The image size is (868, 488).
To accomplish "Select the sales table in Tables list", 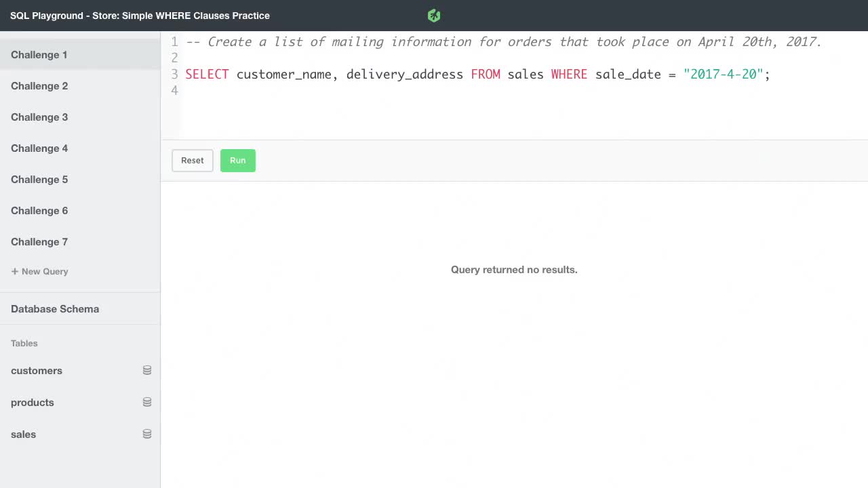I will pyautogui.click(x=23, y=434).
